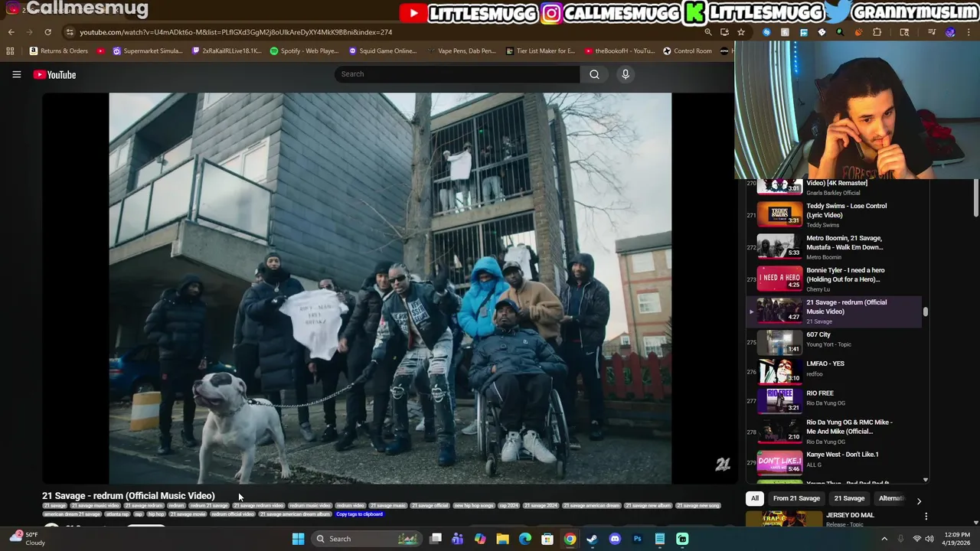Open the Vape Pens, Dab Pen... bookmark
This screenshot has width=980, height=551.
[x=462, y=51]
